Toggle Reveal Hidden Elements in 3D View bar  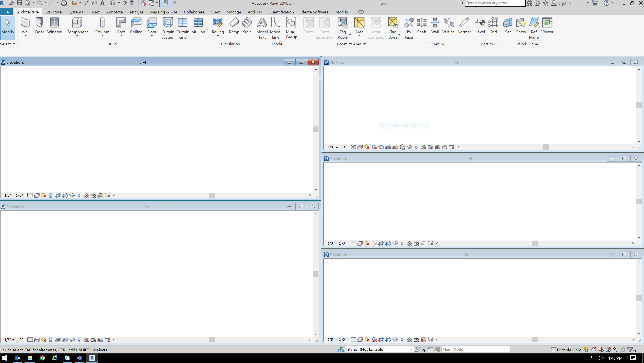(x=416, y=147)
